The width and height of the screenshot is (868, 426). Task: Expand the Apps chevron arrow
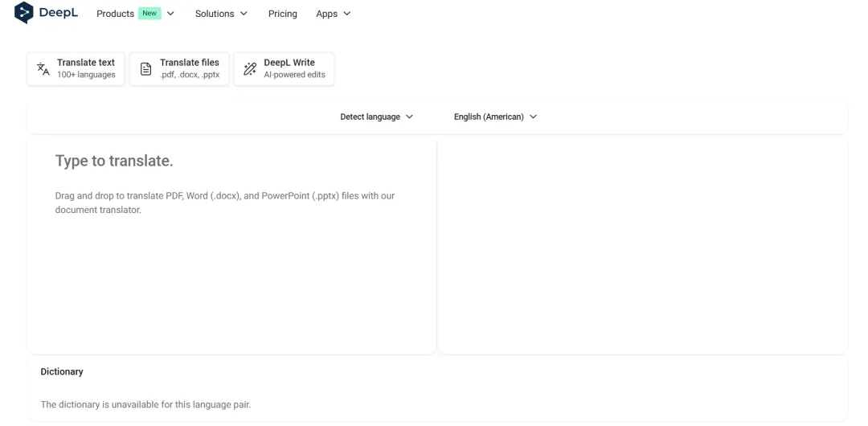tap(347, 14)
